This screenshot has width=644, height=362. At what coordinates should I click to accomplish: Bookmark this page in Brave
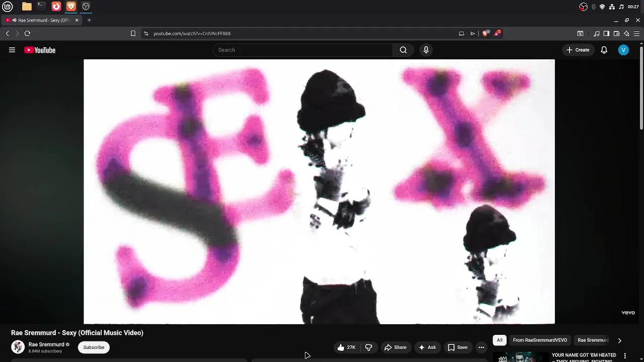pyautogui.click(x=133, y=34)
